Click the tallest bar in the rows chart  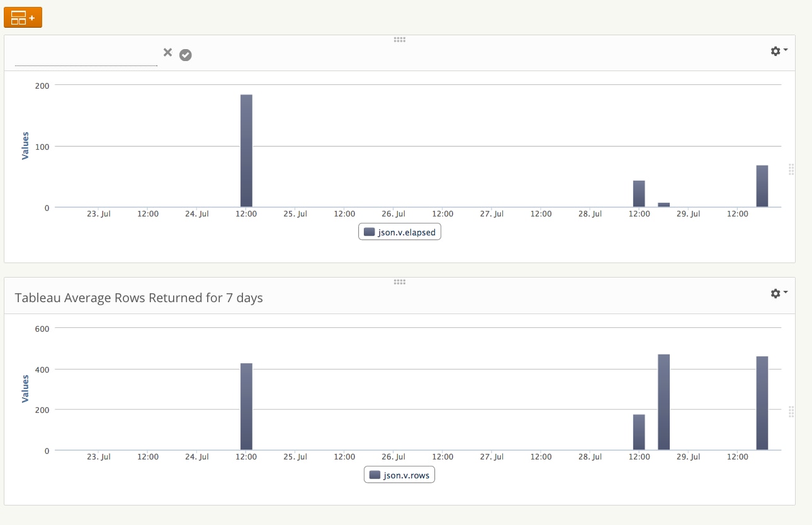[664, 402]
